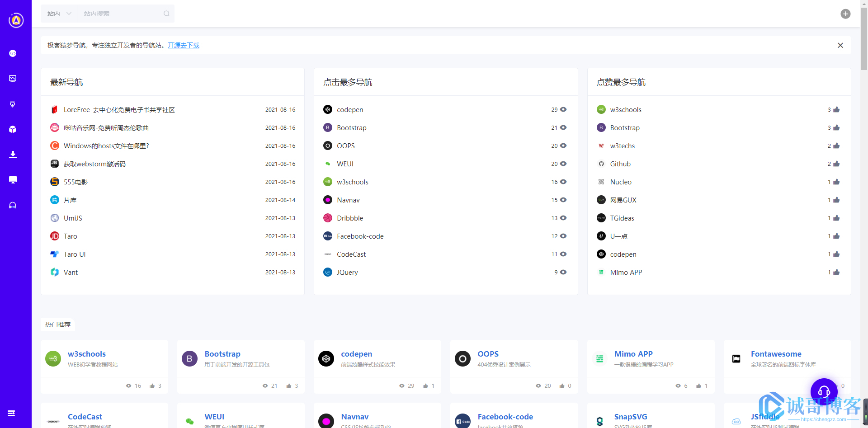Screen dimensions: 868x428
Task: Open WEUI in 点击最多导航 list
Action: click(x=345, y=164)
